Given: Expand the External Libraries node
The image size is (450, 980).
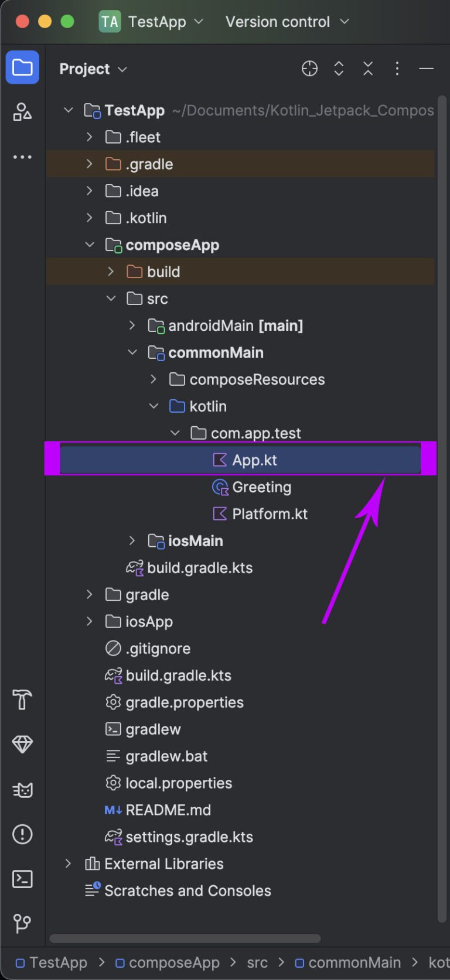Looking at the screenshot, I should click(67, 864).
